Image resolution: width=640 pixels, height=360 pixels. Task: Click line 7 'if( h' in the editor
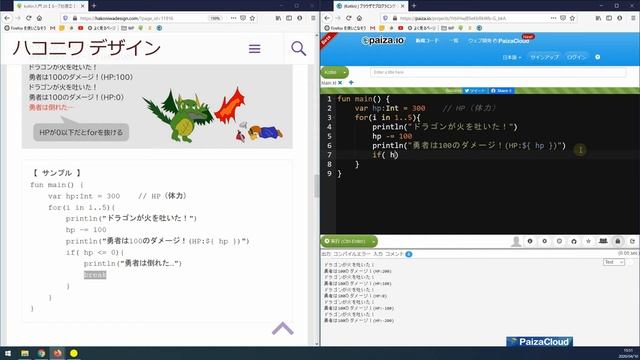385,155
